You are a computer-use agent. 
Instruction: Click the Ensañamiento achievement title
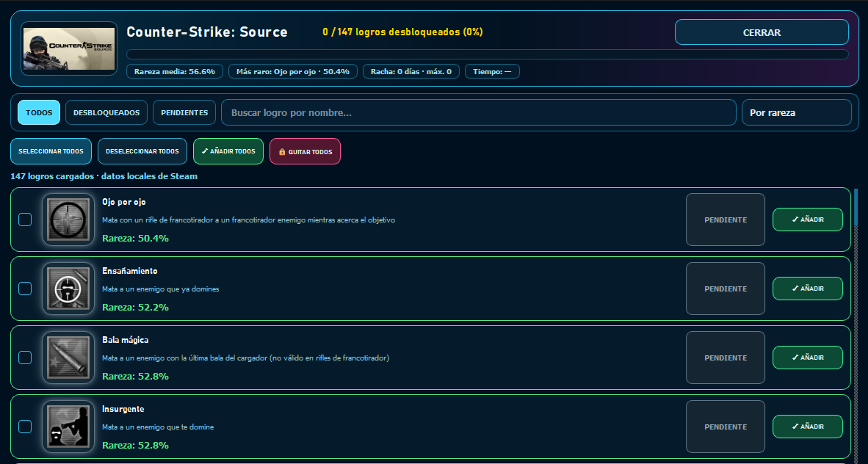coord(130,271)
